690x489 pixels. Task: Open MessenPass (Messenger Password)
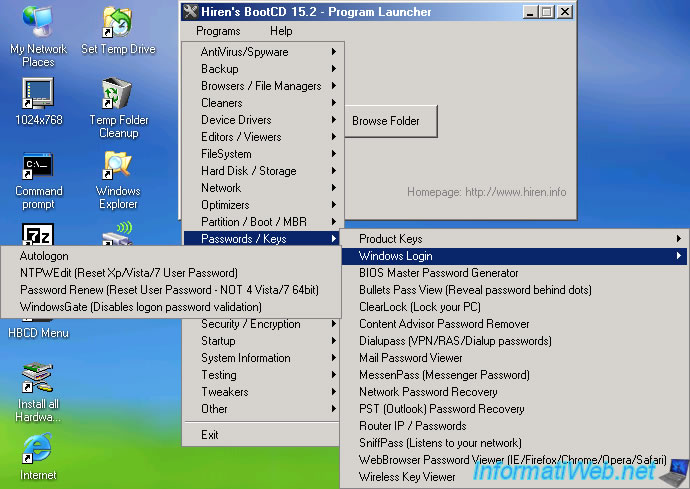(514, 375)
